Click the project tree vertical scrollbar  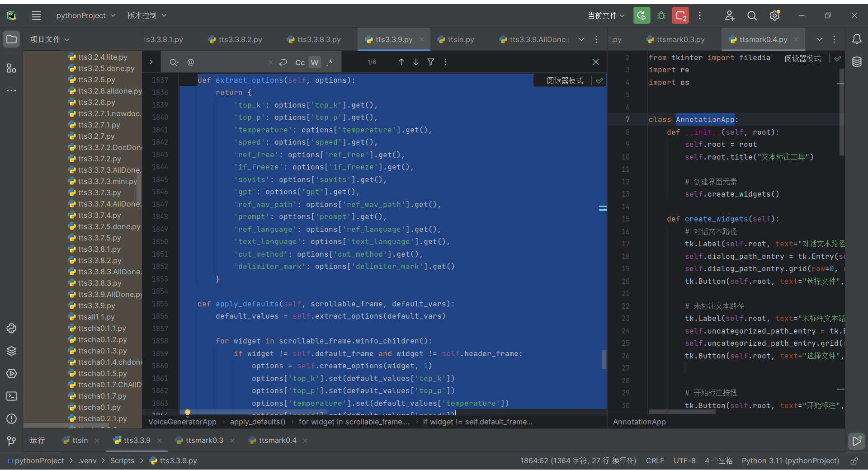coord(139,189)
